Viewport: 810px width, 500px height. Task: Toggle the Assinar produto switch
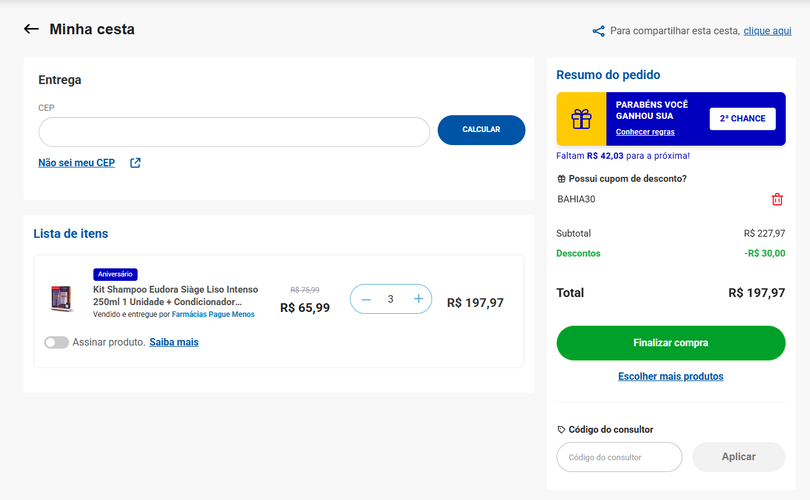[x=56, y=342]
